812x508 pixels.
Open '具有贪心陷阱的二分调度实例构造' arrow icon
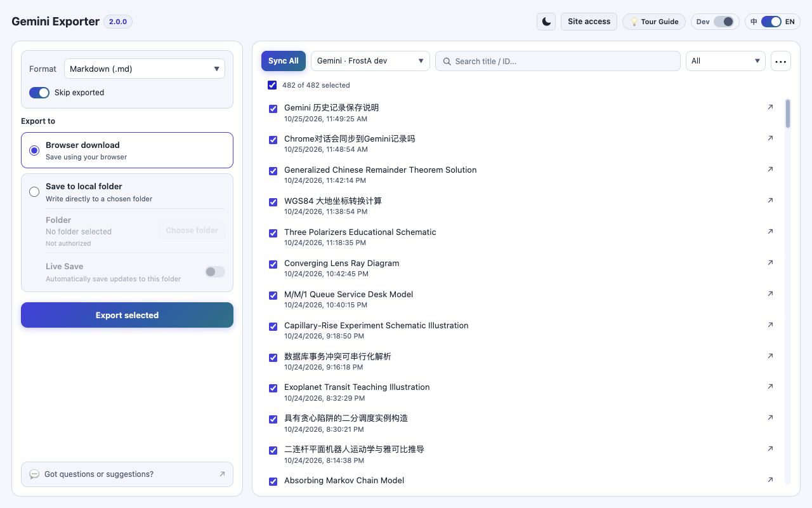770,418
